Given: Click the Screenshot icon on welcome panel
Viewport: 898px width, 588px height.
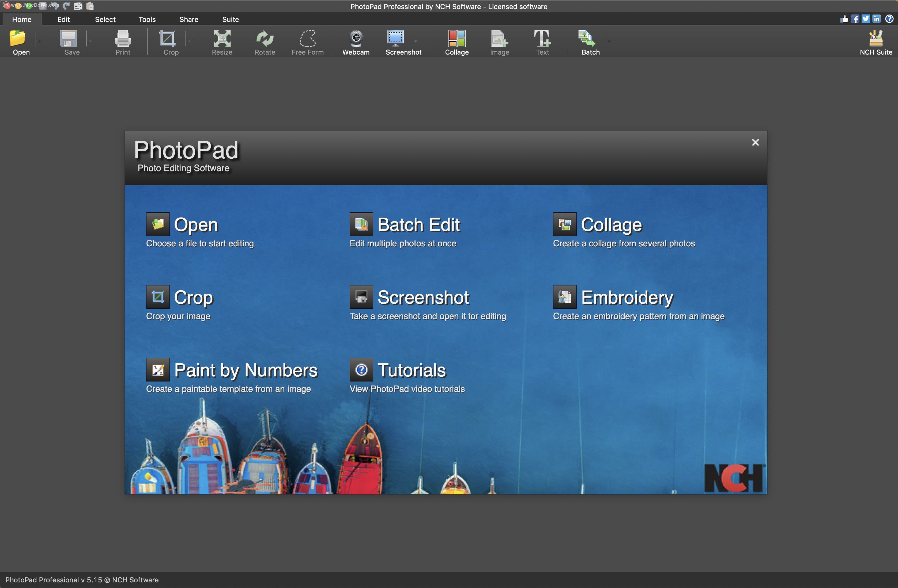Looking at the screenshot, I should click(361, 297).
